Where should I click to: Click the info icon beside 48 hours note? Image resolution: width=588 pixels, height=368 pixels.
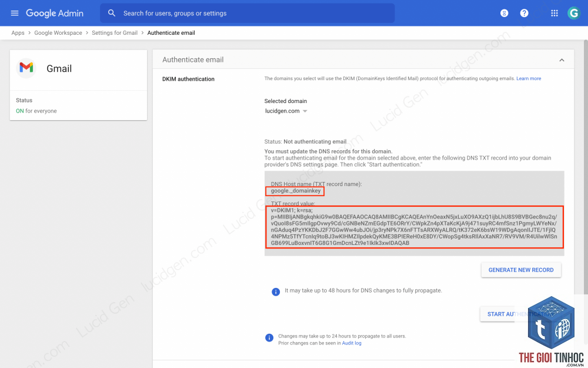pos(276,292)
